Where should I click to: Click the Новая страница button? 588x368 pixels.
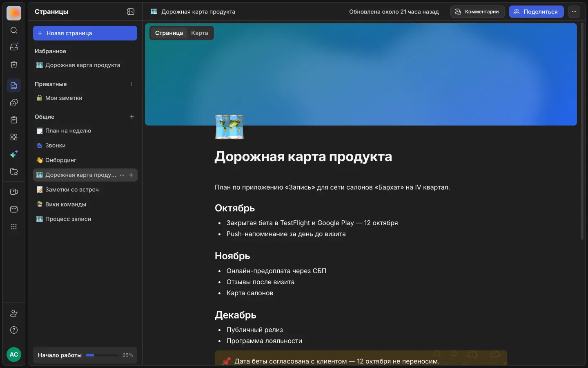[85, 33]
